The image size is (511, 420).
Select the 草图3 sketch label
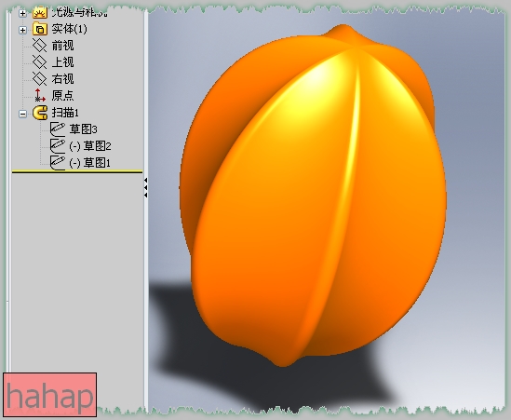83,129
